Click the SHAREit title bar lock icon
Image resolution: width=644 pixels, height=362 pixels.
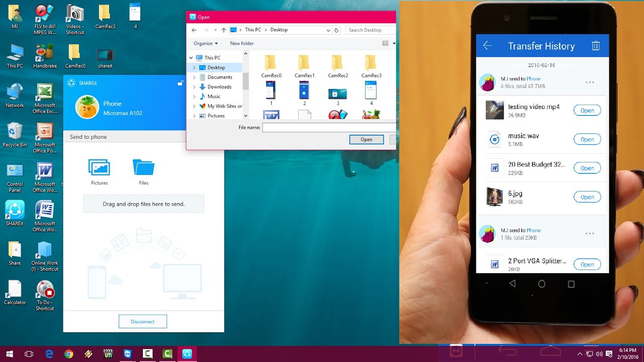pyautogui.click(x=181, y=83)
